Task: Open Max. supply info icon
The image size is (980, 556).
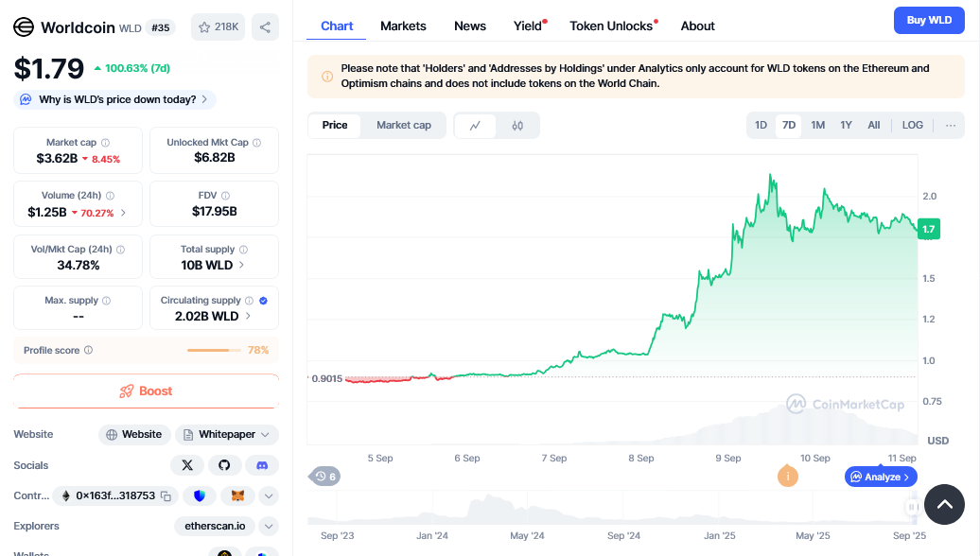Action: pyautogui.click(x=106, y=301)
